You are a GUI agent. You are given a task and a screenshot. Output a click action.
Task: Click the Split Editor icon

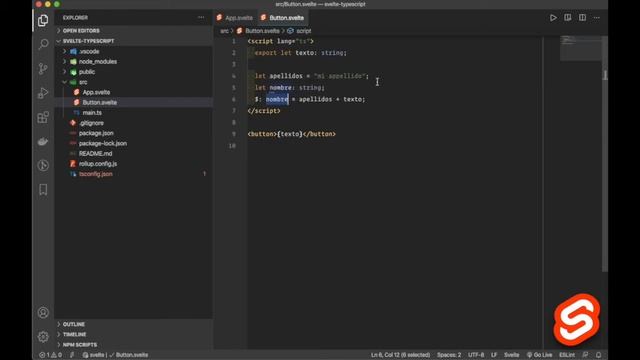tap(582, 18)
